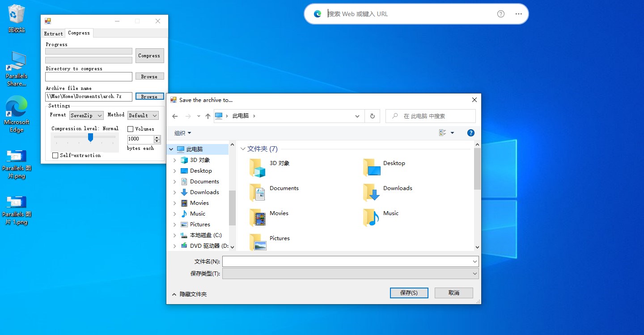The height and width of the screenshot is (335, 644).
Task: Click the refresh icon in the address bar
Action: [x=373, y=115]
